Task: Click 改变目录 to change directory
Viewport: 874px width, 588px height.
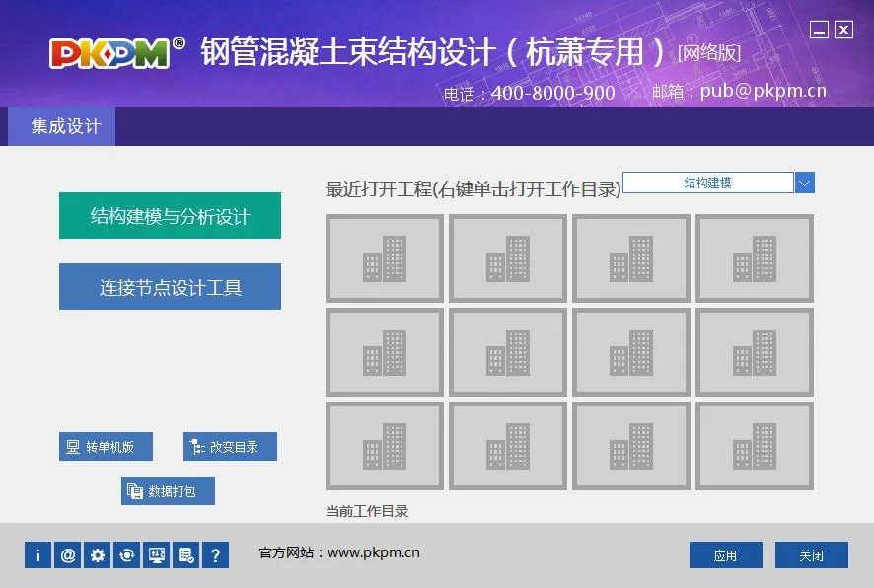Action: [230, 447]
